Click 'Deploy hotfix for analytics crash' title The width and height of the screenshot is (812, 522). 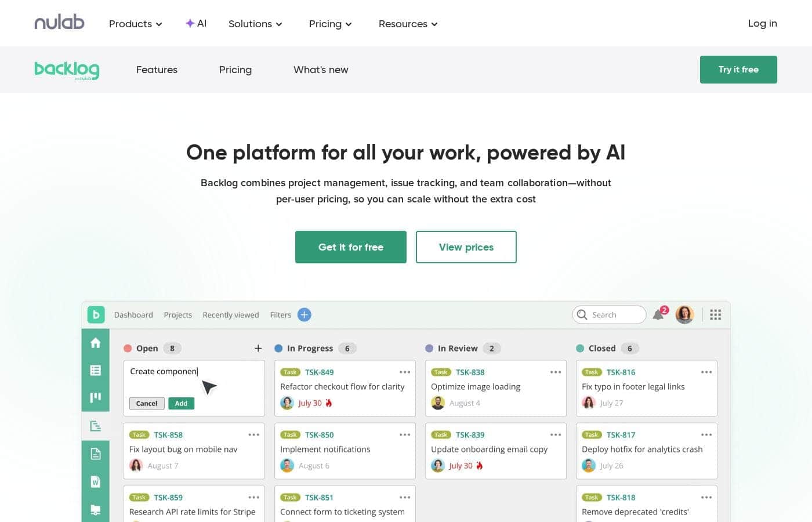(642, 449)
